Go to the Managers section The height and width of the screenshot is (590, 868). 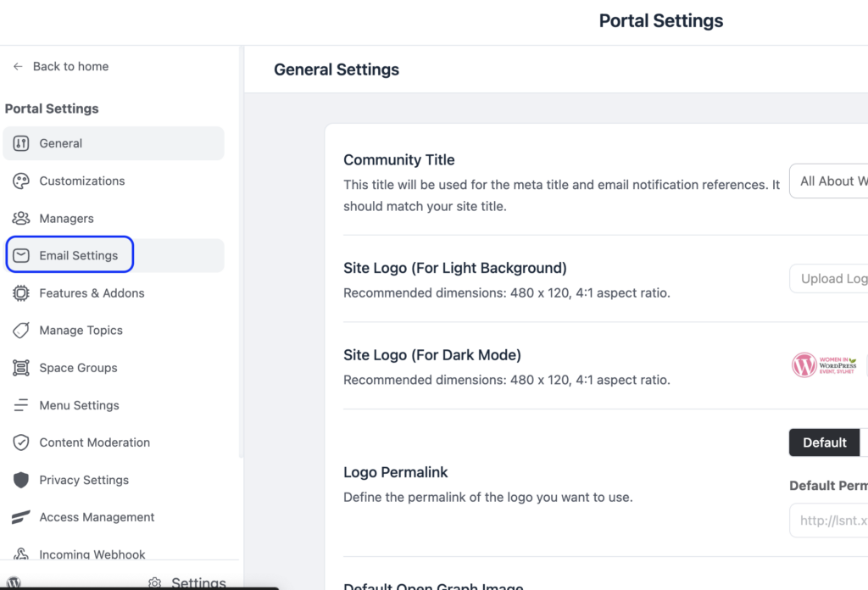click(x=114, y=218)
